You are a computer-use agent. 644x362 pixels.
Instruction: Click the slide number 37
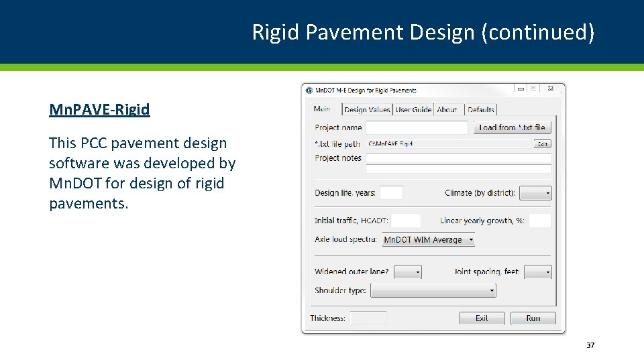pyautogui.click(x=590, y=345)
